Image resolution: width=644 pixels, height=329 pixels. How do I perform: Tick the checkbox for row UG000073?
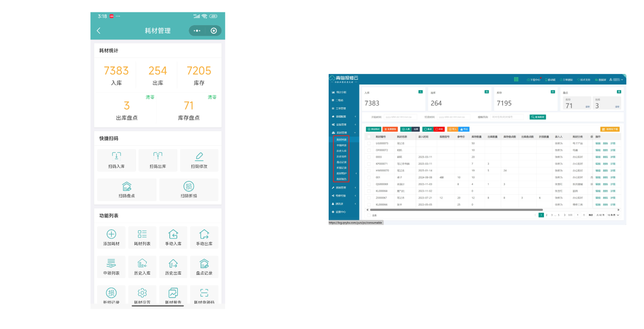369,143
